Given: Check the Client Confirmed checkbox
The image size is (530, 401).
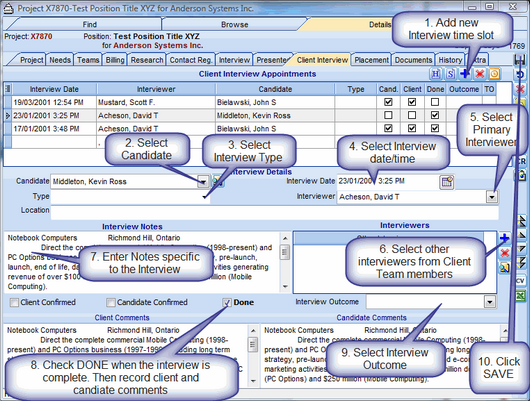Looking at the screenshot, I should pos(14,302).
